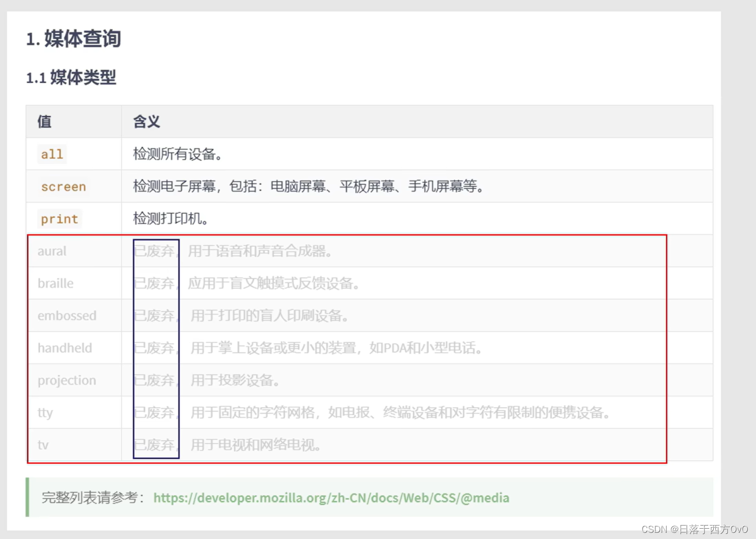Select '应用于盲文触摸式反馈设备。' description
The image size is (756, 539).
coord(274,283)
